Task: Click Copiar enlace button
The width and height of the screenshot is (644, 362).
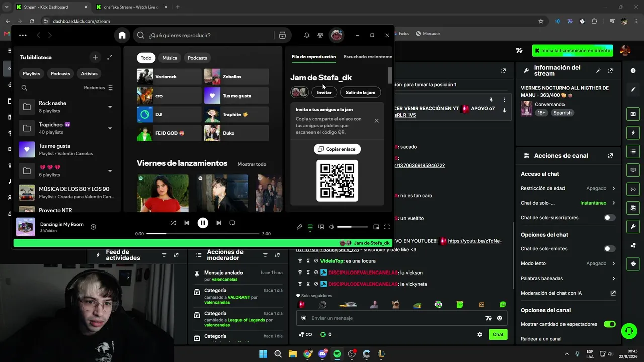Action: pyautogui.click(x=337, y=149)
